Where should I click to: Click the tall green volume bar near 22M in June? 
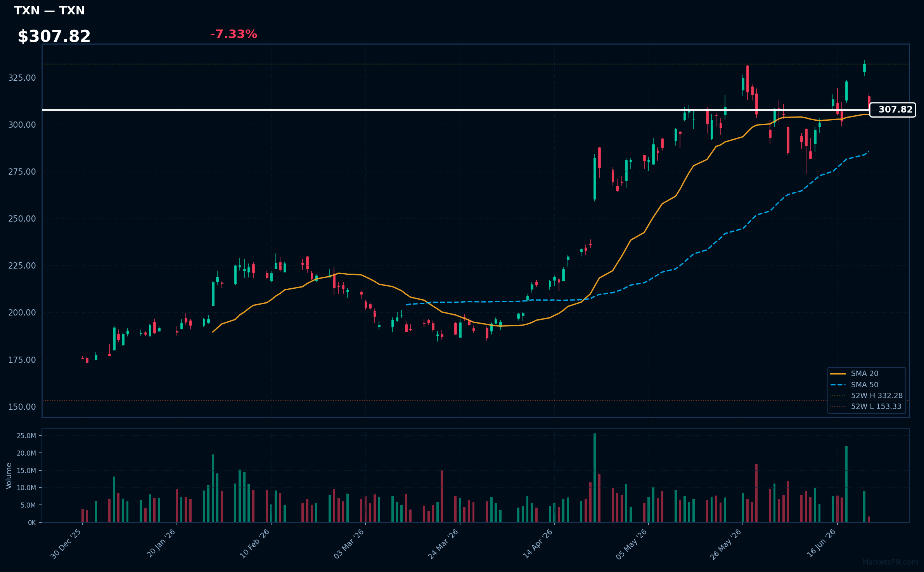[x=846, y=484]
